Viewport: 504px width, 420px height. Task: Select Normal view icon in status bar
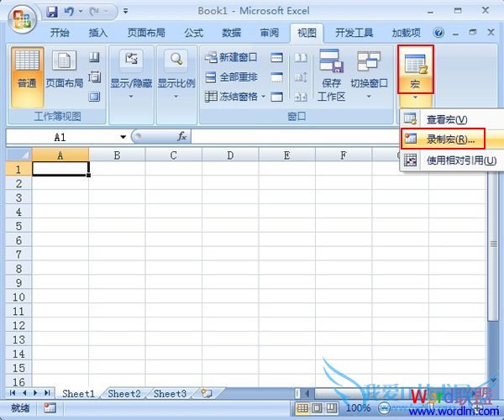tap(302, 408)
